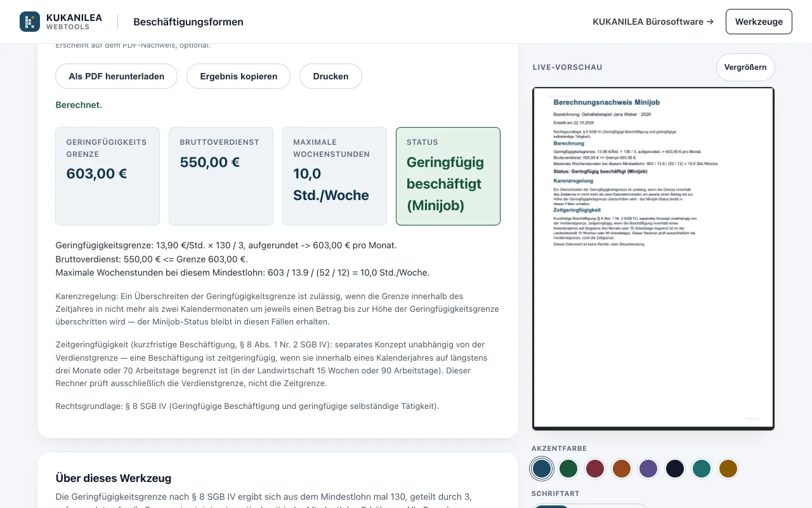Click the Maximale Wochenstunden 10,0 Std./Woche card
This screenshot has height=508, width=812.
(334, 176)
